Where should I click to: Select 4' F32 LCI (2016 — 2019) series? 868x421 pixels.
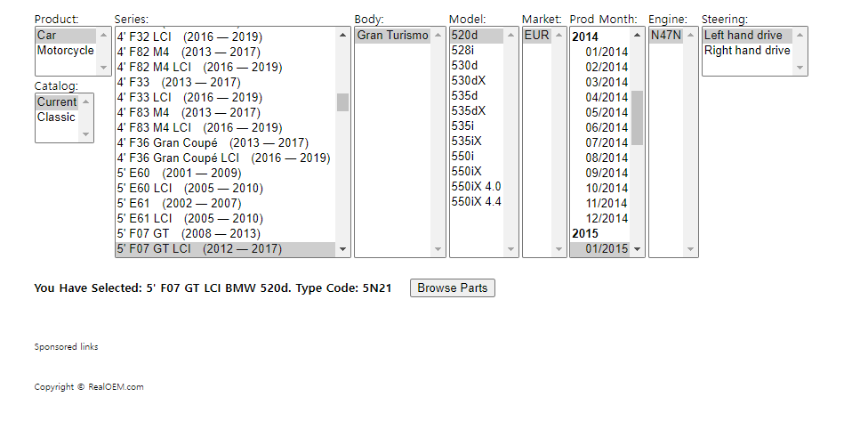click(225, 37)
